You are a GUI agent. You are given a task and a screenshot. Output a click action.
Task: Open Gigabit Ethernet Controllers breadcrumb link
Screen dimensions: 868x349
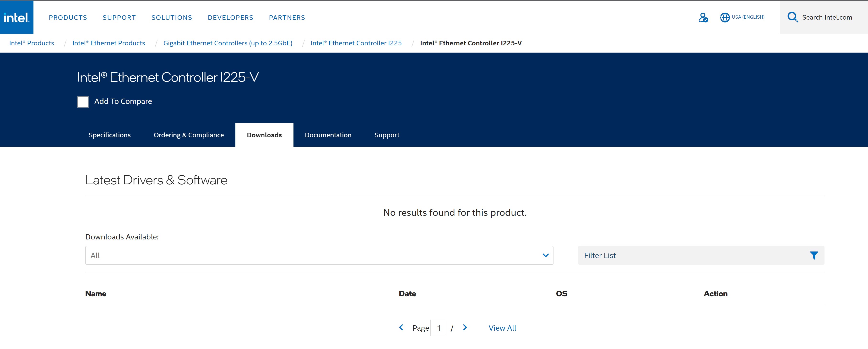[228, 43]
